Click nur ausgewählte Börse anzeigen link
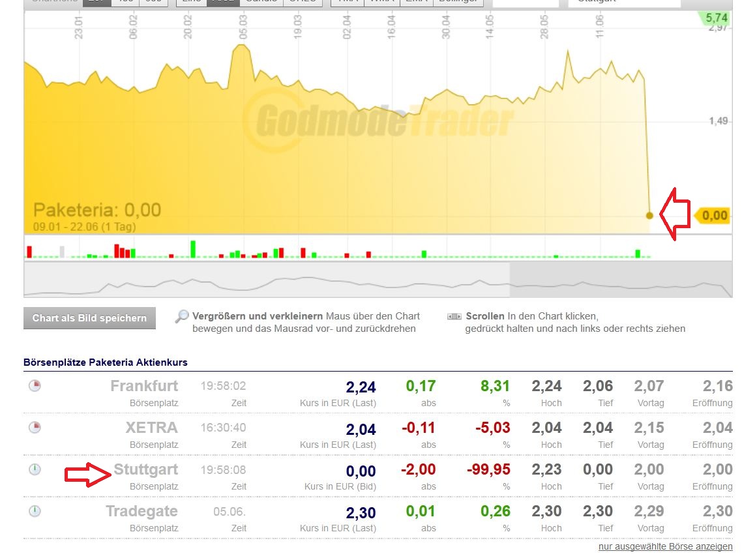The width and height of the screenshot is (742, 560). click(x=665, y=546)
